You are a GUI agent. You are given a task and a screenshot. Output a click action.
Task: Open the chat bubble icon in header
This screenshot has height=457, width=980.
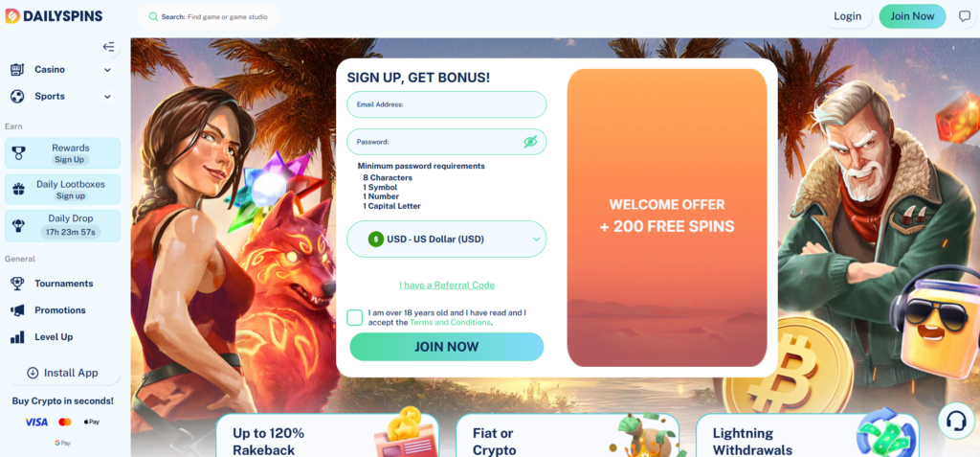click(965, 16)
